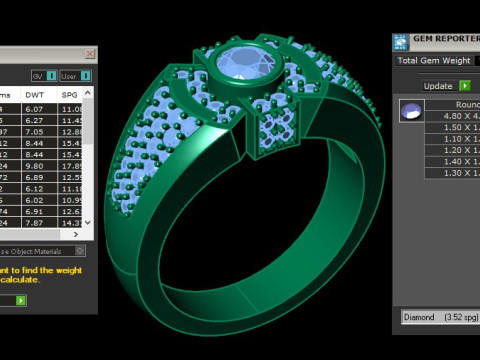The height and width of the screenshot is (360, 480).
Task: Select the 1.10 X gem size row
Action: click(453, 139)
